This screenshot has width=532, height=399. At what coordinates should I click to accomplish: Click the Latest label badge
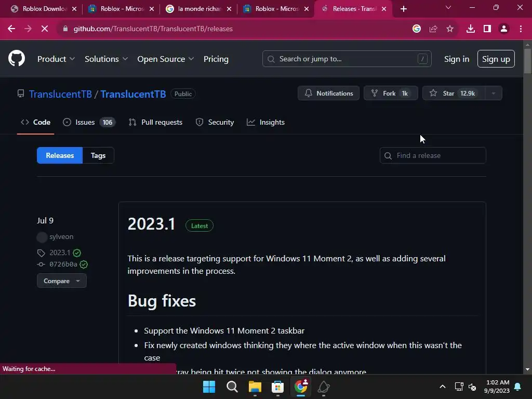click(199, 225)
